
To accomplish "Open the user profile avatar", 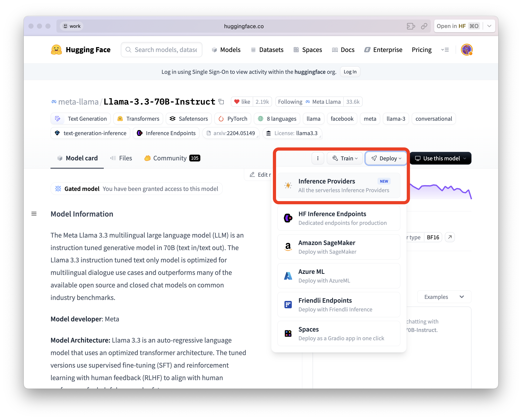I will [467, 50].
